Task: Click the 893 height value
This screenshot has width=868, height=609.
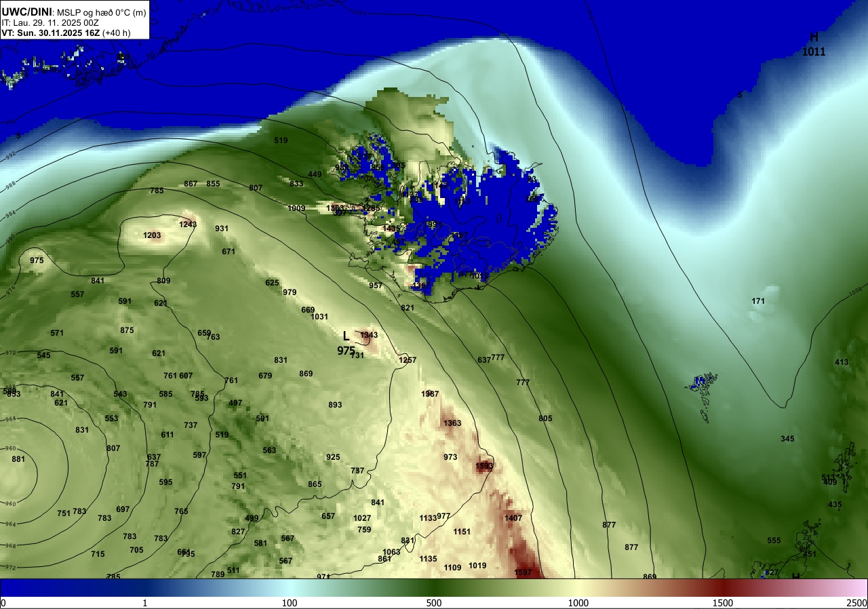Action: (x=335, y=405)
